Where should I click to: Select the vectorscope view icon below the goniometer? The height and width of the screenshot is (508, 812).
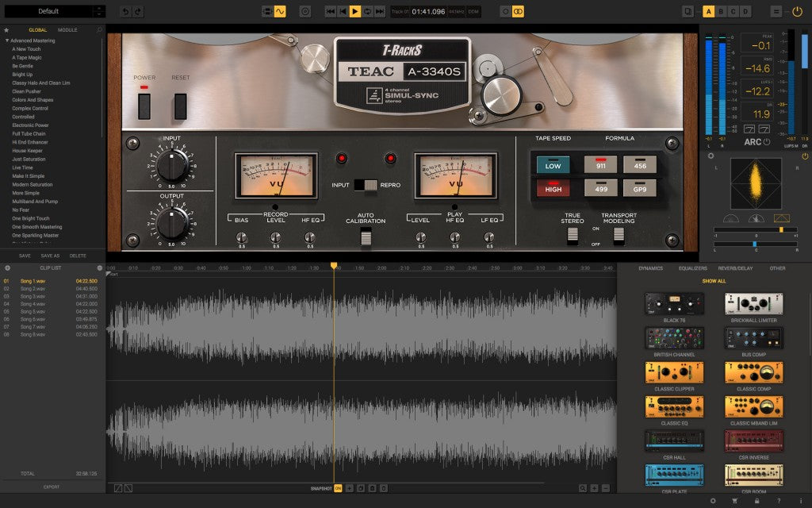pyautogui.click(x=782, y=217)
